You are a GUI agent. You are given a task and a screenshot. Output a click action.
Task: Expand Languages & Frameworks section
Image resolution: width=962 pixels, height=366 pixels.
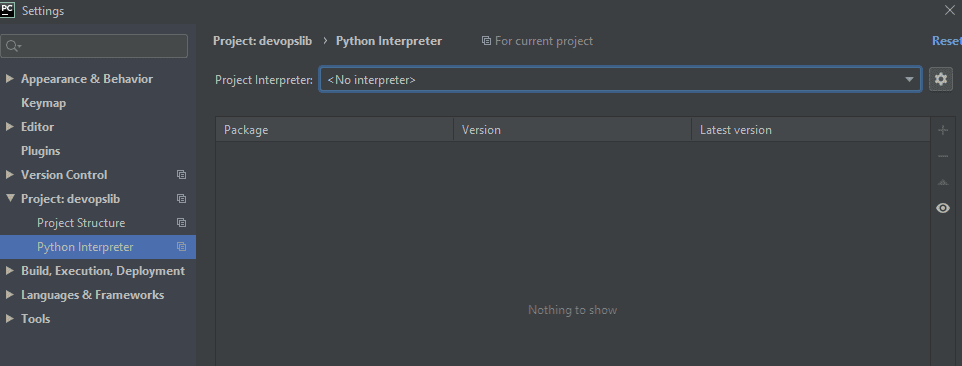point(9,294)
